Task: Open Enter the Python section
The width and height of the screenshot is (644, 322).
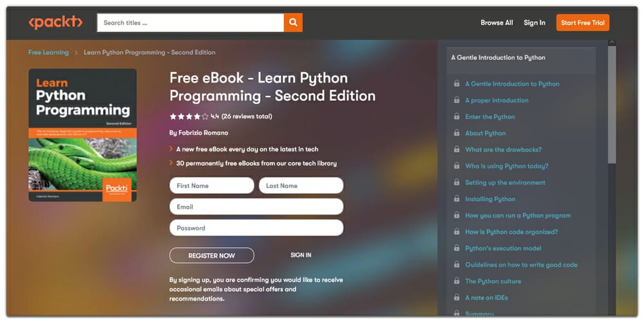Action: [489, 117]
